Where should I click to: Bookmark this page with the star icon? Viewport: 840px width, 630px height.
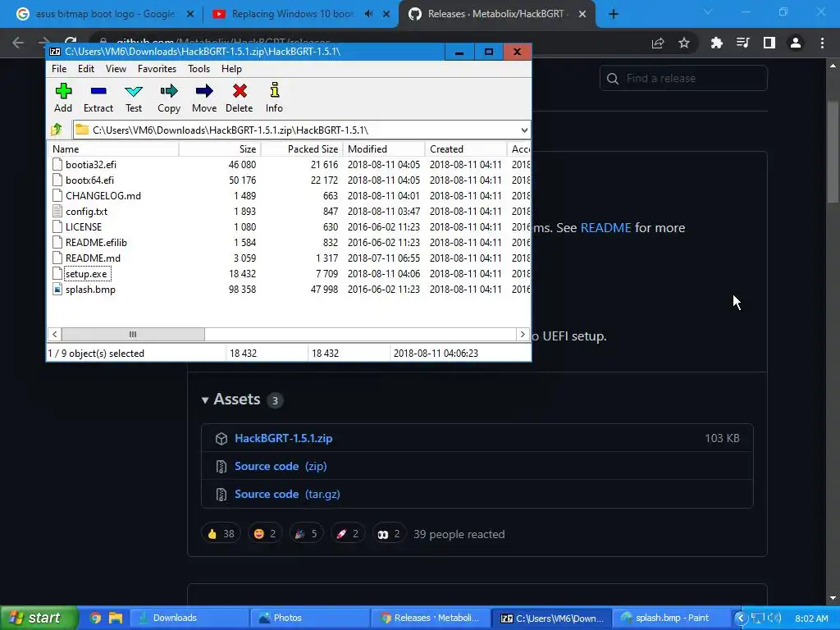(684, 43)
